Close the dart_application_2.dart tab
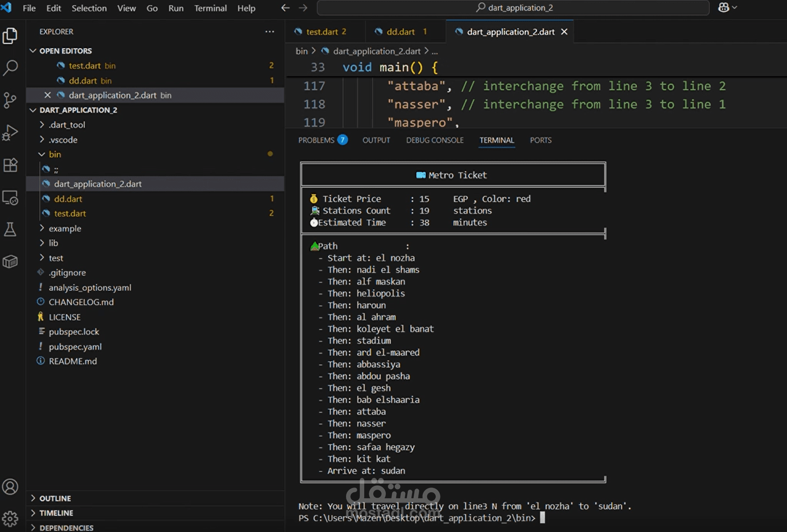This screenshot has width=787, height=532. 564,32
